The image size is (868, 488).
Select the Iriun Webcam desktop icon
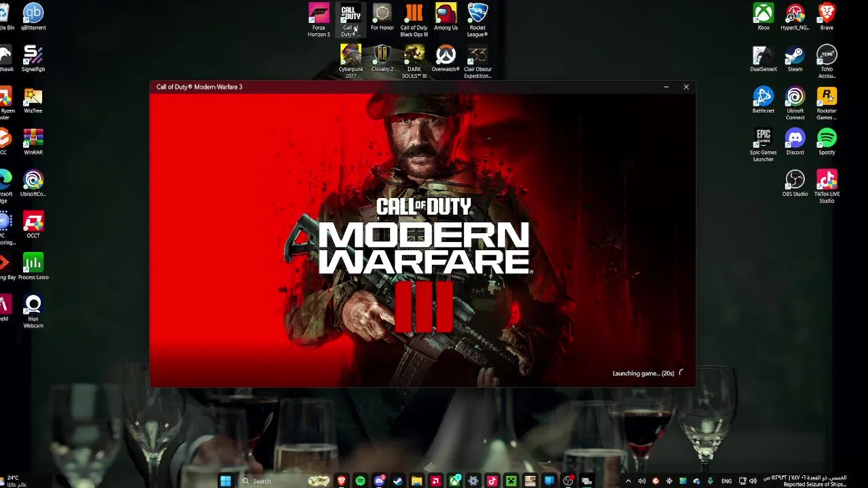(33, 312)
